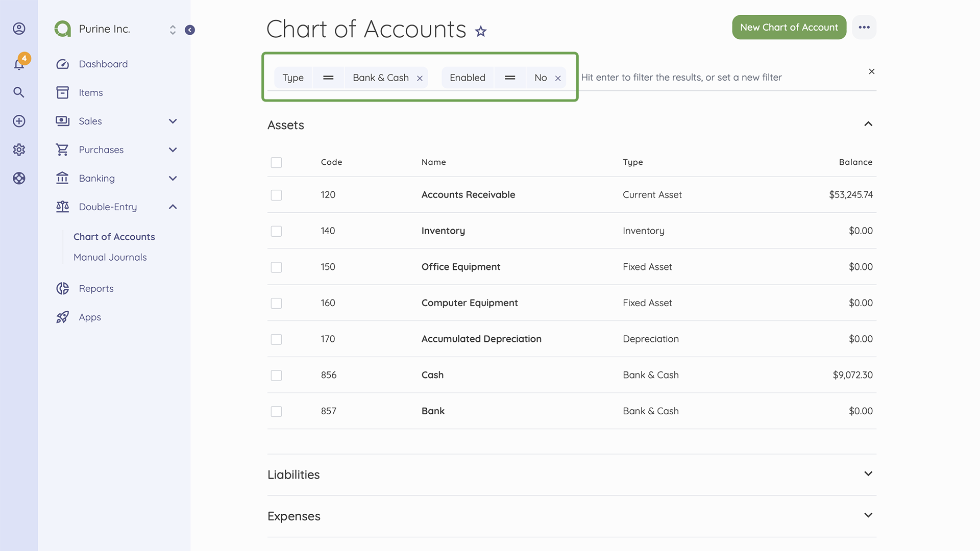The image size is (980, 551).
Task: Remove the Bank & Cash type filter
Action: [420, 78]
